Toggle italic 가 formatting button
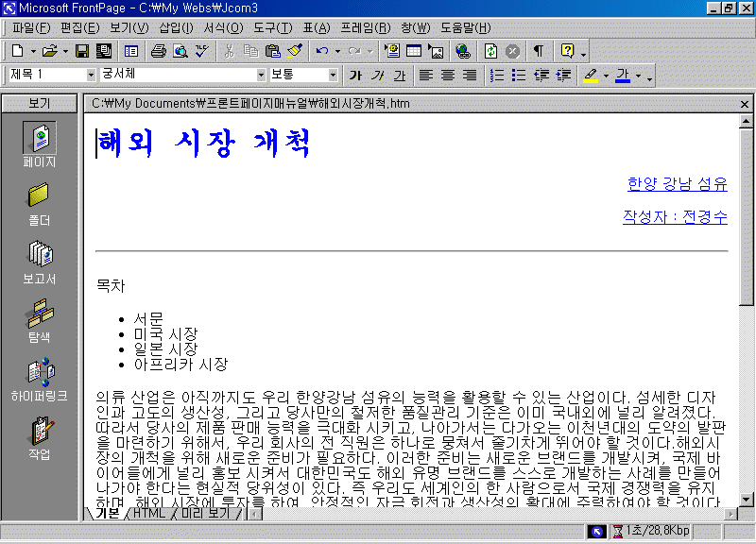 coord(377,75)
